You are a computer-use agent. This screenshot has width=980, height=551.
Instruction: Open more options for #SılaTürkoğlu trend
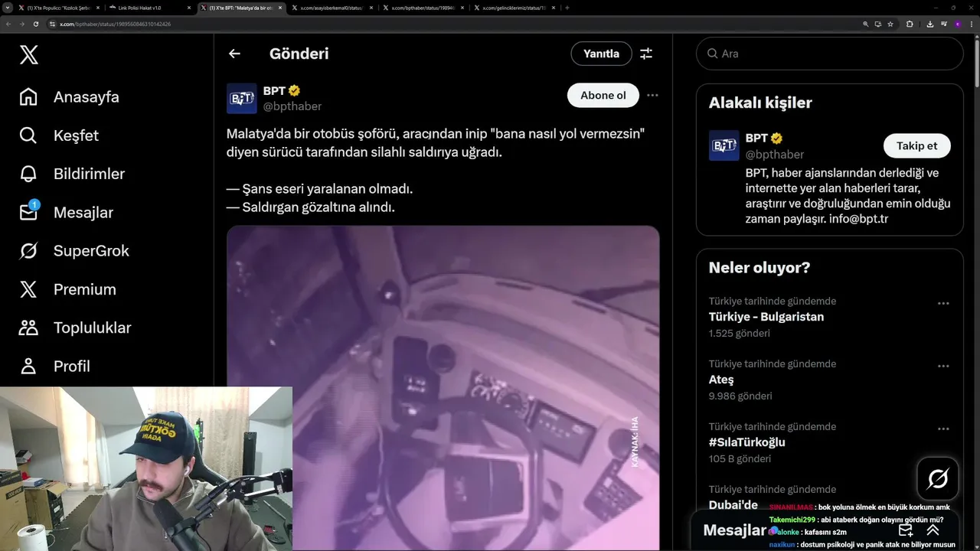[x=943, y=429]
